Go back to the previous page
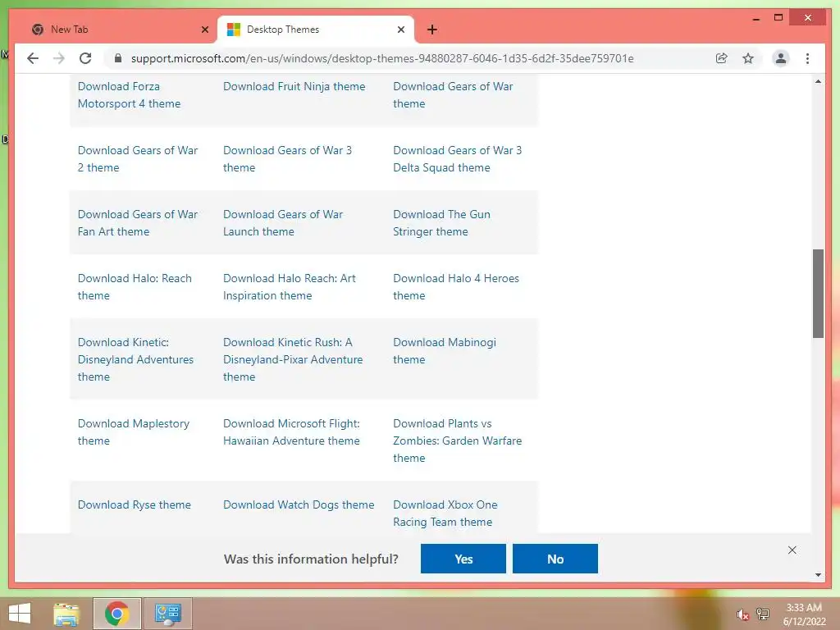 (x=33, y=58)
